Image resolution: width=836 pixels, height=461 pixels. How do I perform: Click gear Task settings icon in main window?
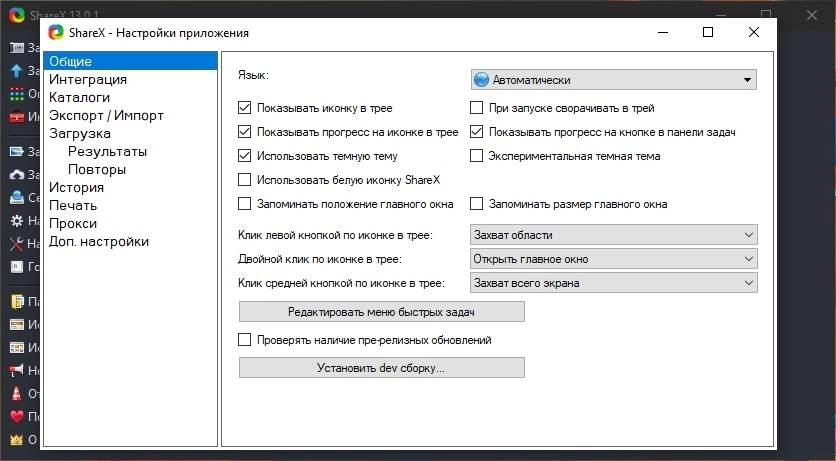(x=17, y=220)
